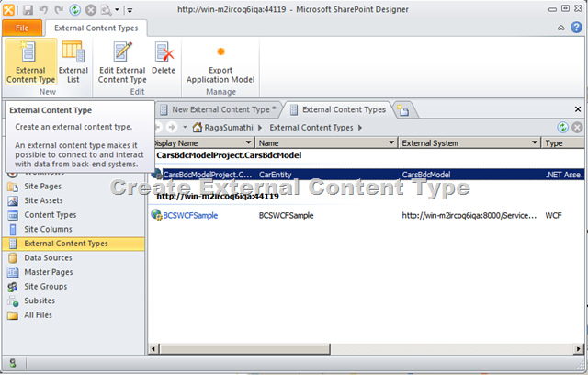Screen dimensions: 588x375
Task: Open the External System column filter dropdown
Action: point(535,142)
